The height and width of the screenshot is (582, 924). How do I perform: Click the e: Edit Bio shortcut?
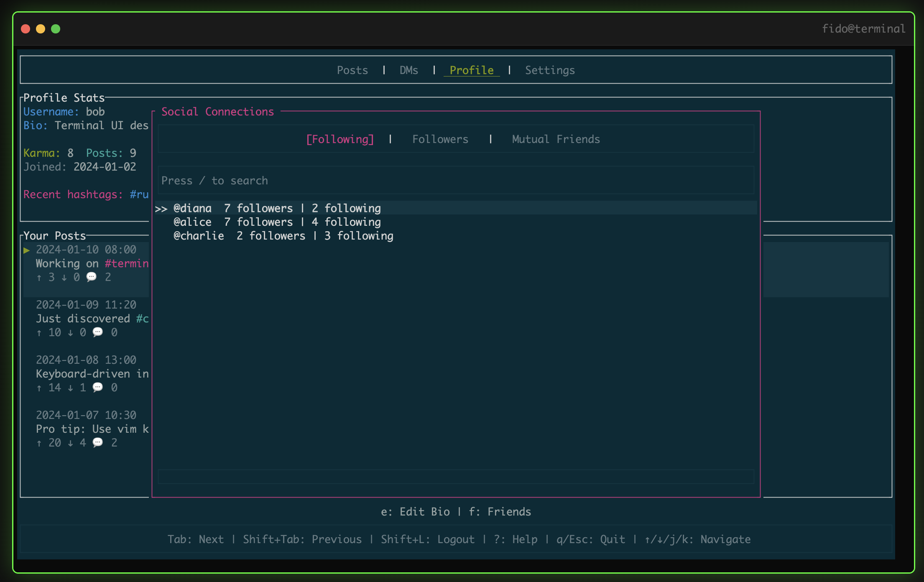415,512
